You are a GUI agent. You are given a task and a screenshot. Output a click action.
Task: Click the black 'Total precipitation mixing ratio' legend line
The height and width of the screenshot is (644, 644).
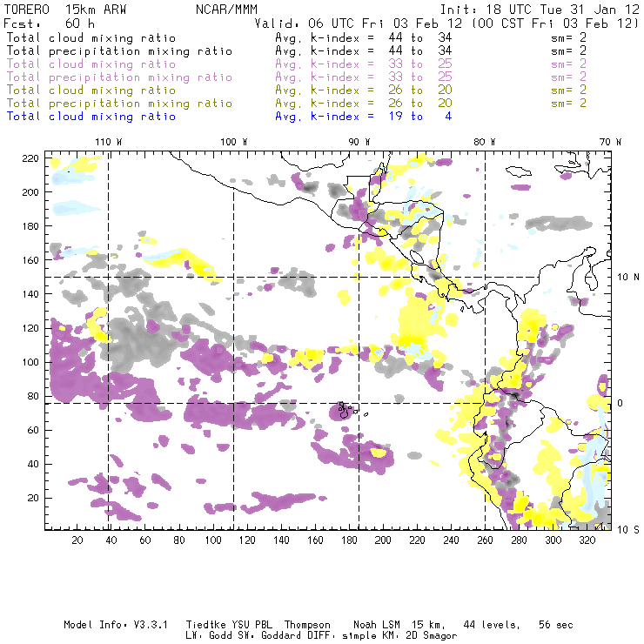[x=119, y=51]
